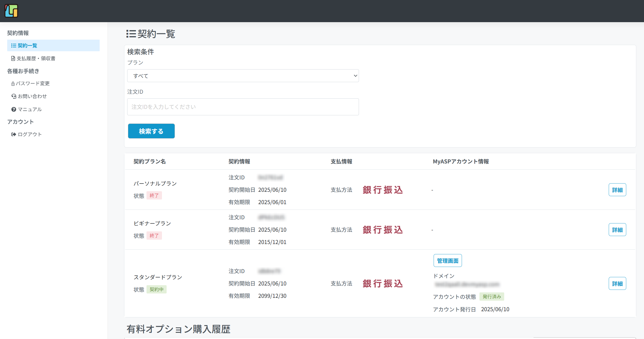Screen dimensions: 644x339
Task: Click the 契約中 status badge
Action: click(x=156, y=289)
